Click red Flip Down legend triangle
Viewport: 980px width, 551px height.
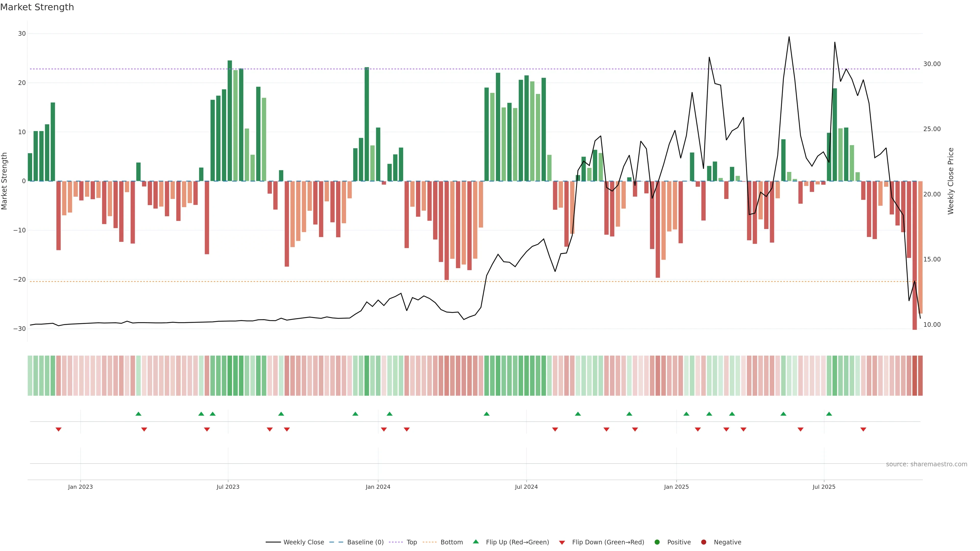coord(562,543)
